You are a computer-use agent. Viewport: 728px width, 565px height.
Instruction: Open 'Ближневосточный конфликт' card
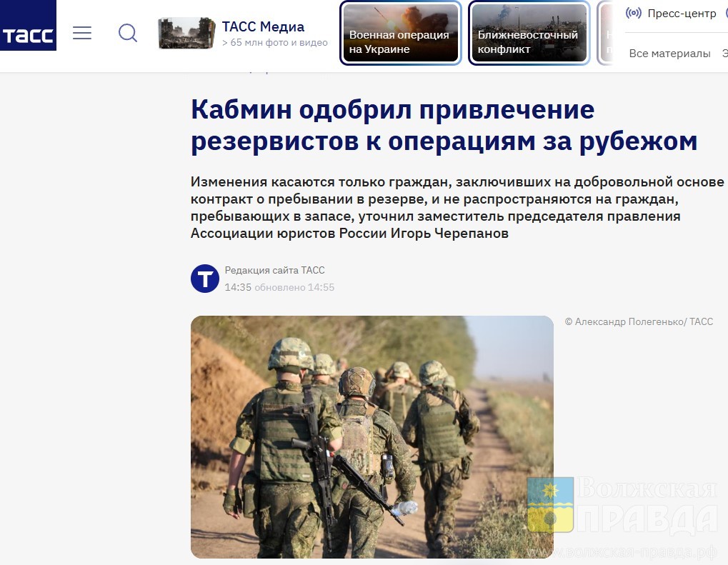point(529,33)
